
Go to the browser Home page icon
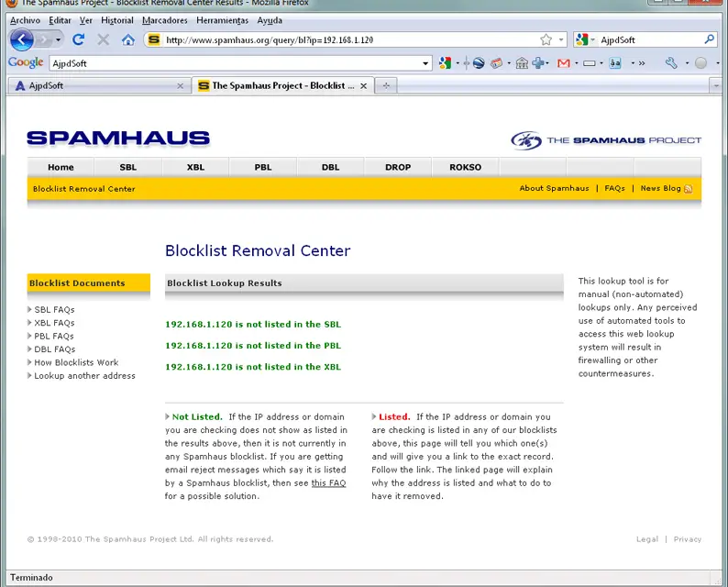coord(128,39)
